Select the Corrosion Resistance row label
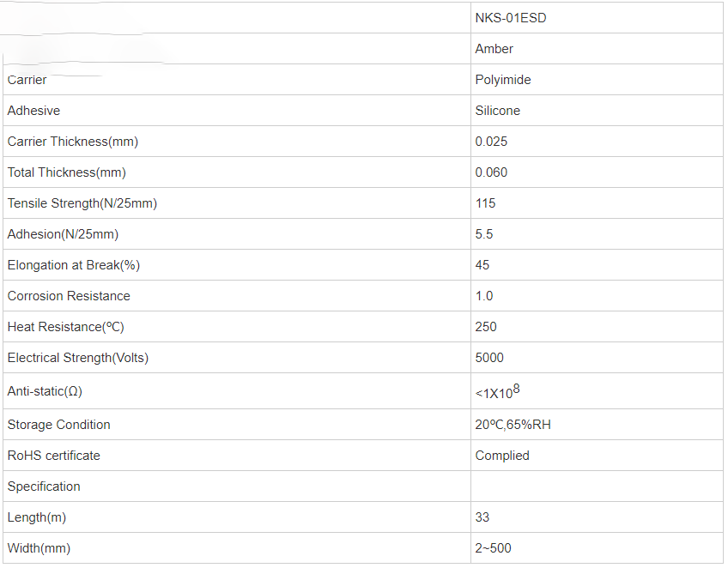728x568 pixels. [x=69, y=296]
